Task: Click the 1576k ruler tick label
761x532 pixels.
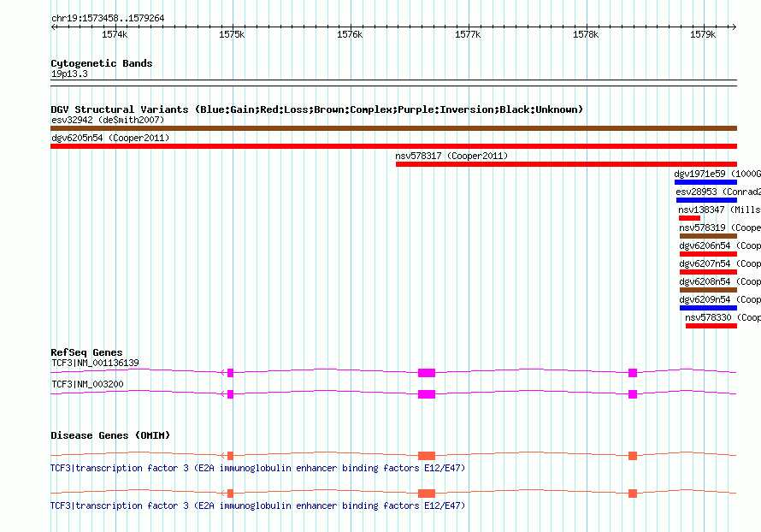Action: pos(350,34)
